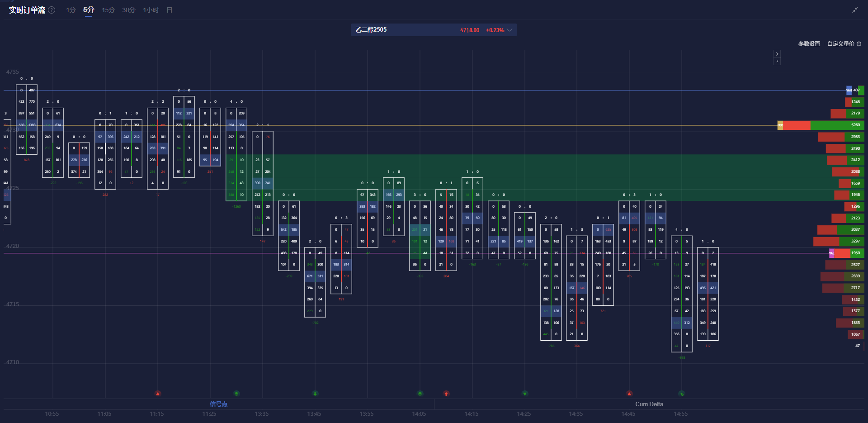868x423 pixels.
Task: Click the green down-arrow signal marker near 13:45
Action: [315, 394]
